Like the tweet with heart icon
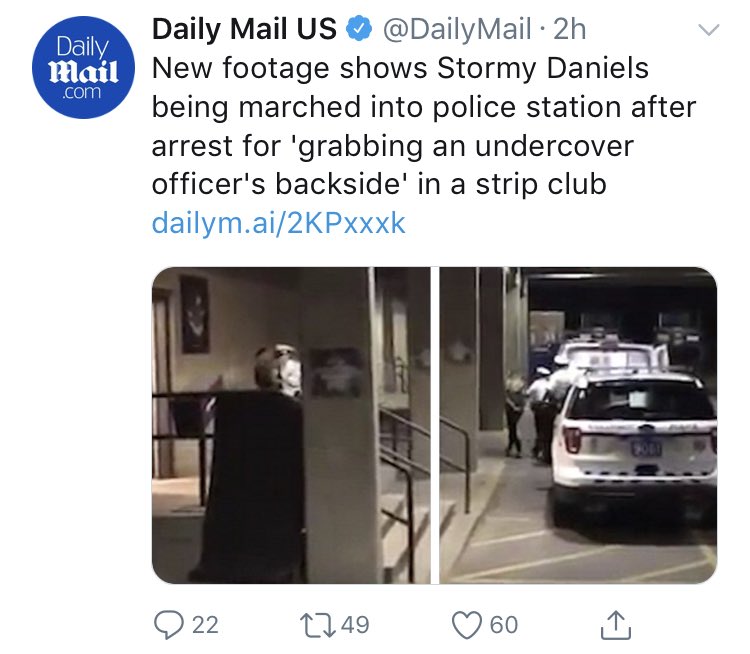The width and height of the screenshot is (750, 654). point(467,625)
